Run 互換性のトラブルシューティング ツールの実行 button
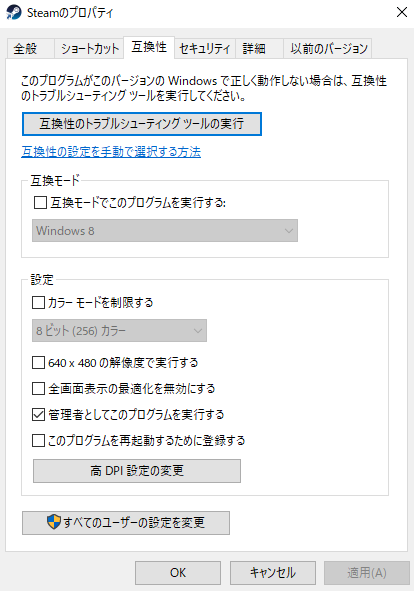The image size is (414, 591). pos(142,124)
